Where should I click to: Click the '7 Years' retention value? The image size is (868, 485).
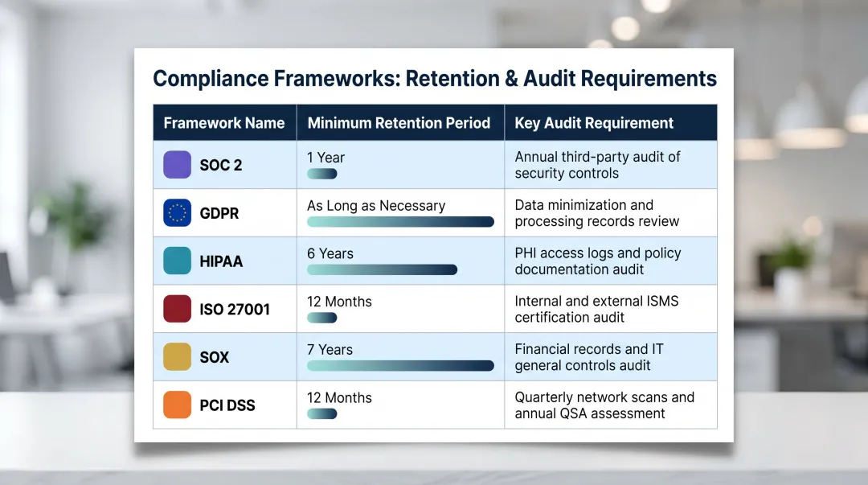(x=330, y=350)
